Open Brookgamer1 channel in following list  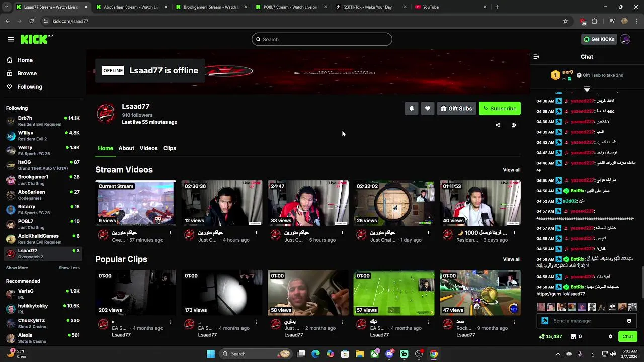click(43, 180)
